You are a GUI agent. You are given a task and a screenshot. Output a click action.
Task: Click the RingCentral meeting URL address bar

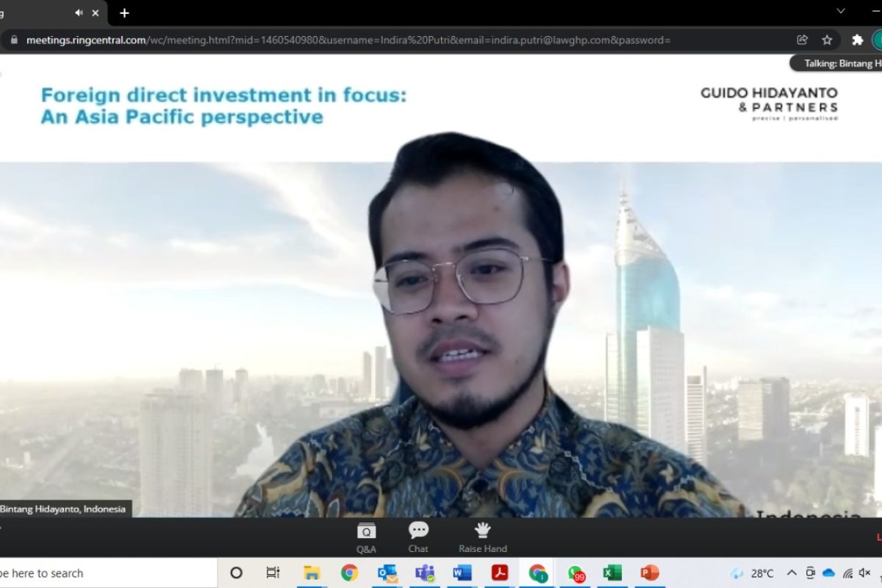point(367,40)
